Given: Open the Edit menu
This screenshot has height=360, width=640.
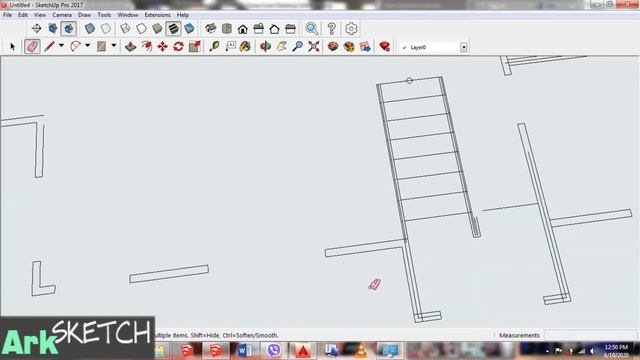Looking at the screenshot, I should click(22, 15).
